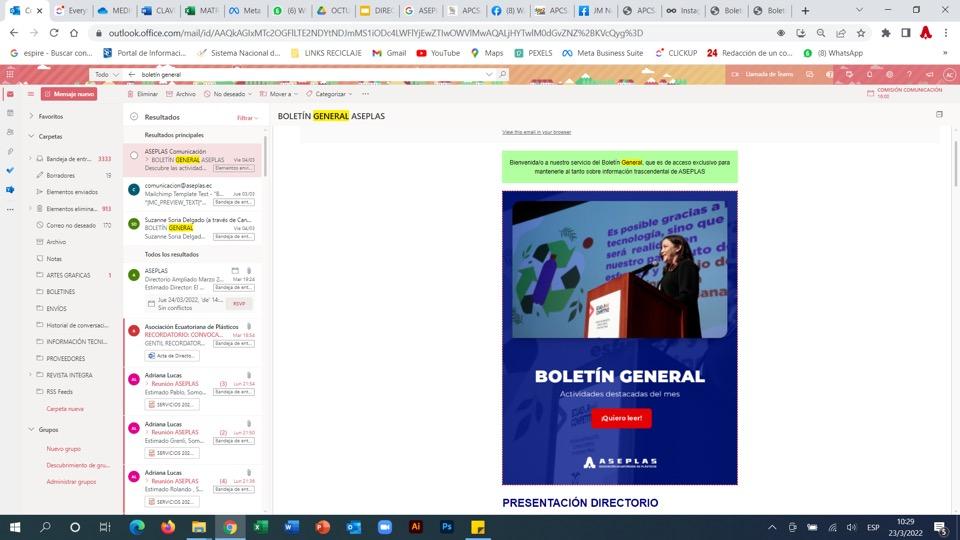Open Excel from the taskbar

click(x=261, y=527)
